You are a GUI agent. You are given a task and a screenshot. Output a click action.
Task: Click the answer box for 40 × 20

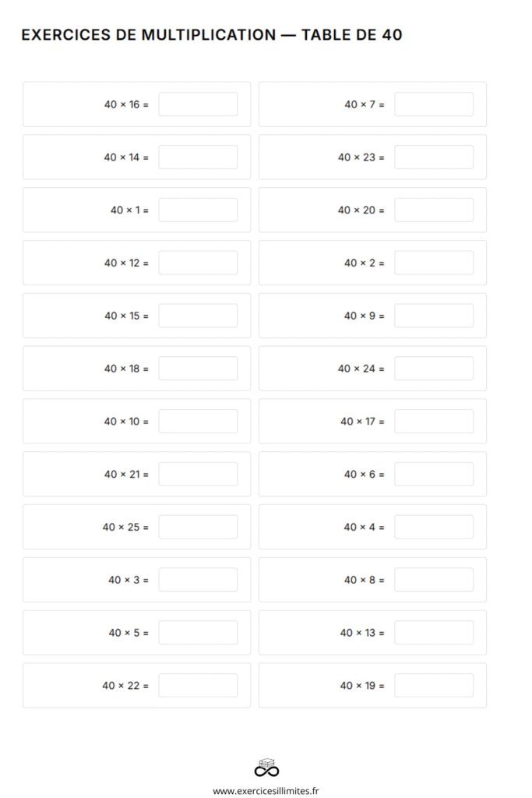434,210
